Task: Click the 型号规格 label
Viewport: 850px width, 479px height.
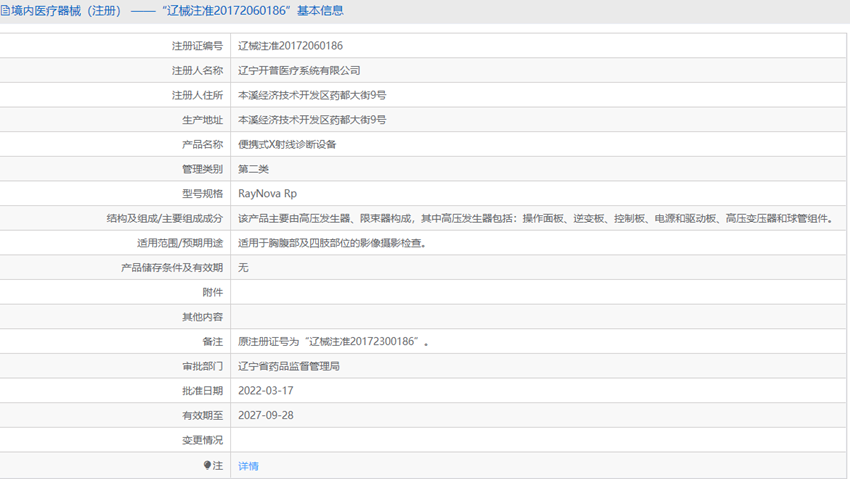Action: 203,193
